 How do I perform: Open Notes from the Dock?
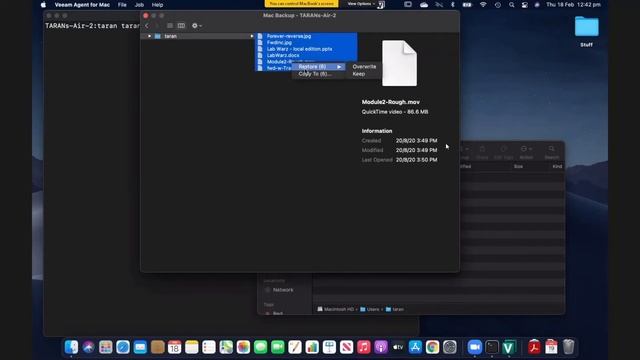click(x=192, y=347)
